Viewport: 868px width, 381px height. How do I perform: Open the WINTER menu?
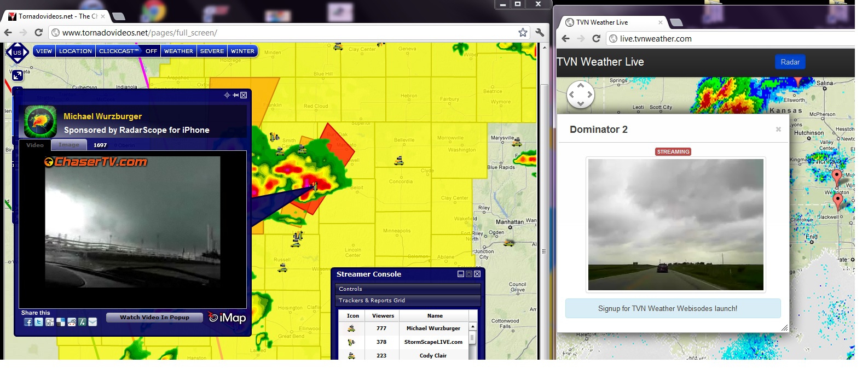click(242, 51)
